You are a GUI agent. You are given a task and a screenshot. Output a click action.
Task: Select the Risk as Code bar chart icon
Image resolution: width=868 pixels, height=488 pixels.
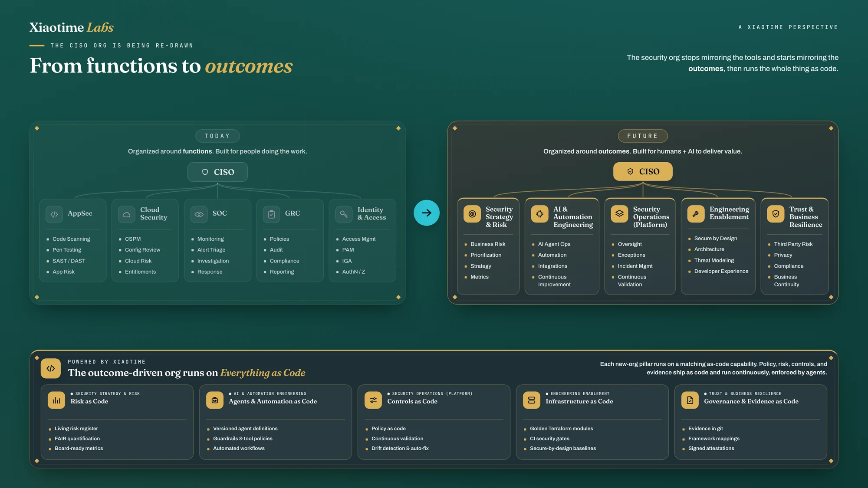click(56, 400)
